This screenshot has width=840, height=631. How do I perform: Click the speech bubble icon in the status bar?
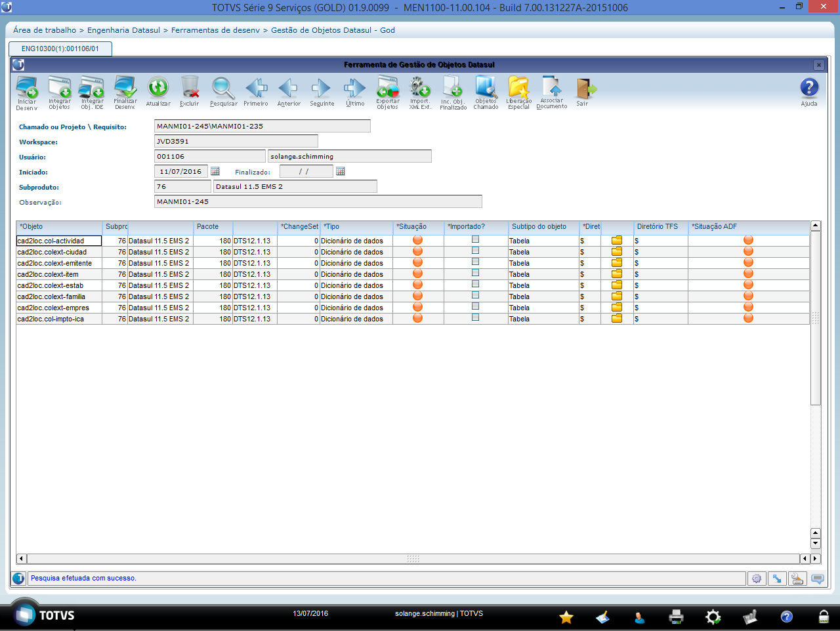pyautogui.click(x=818, y=579)
